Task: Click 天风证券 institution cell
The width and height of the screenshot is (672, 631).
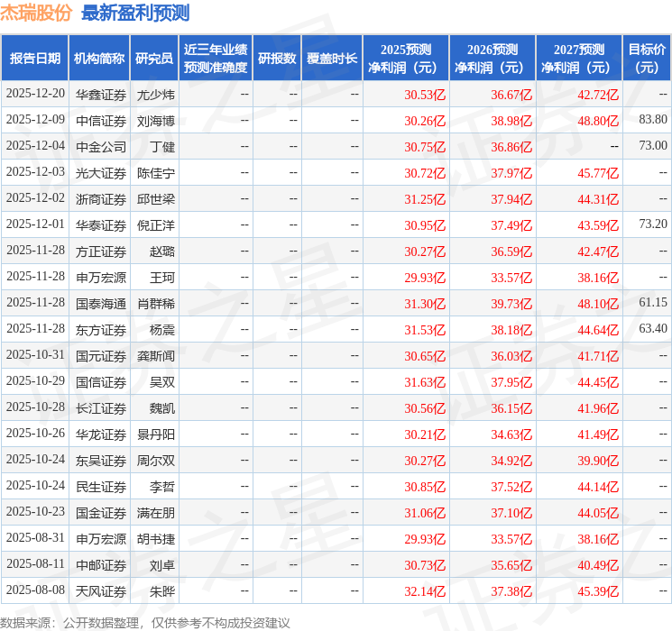Action: point(101,591)
